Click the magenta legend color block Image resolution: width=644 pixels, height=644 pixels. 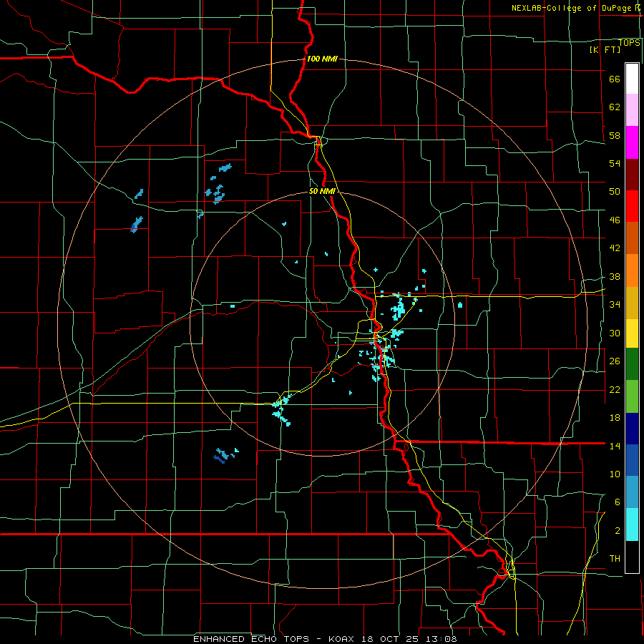pos(632,142)
